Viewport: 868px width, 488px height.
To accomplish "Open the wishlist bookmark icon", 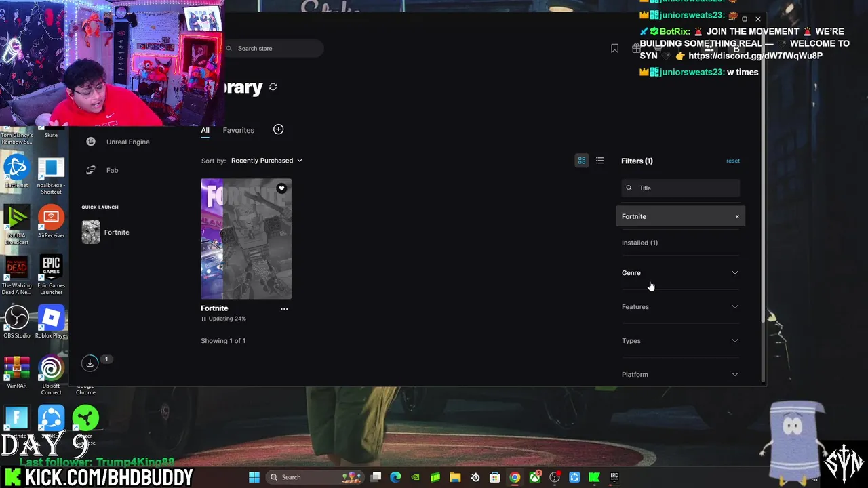I will (614, 48).
